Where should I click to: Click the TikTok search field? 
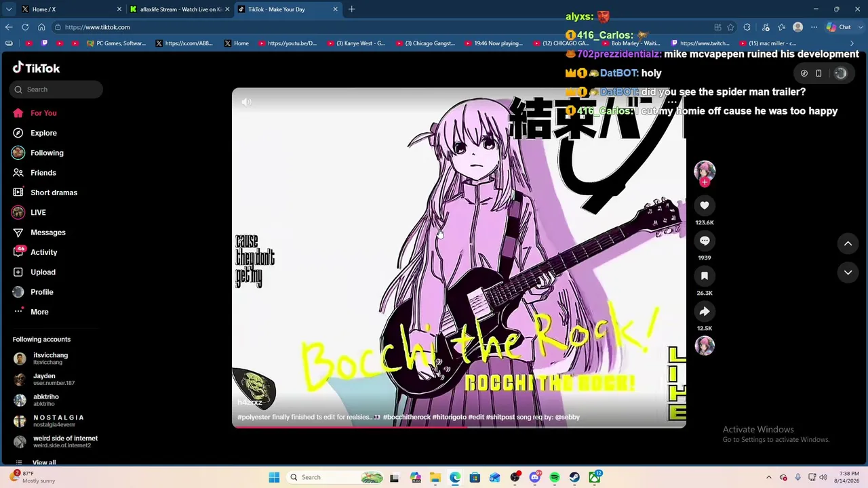pos(56,89)
